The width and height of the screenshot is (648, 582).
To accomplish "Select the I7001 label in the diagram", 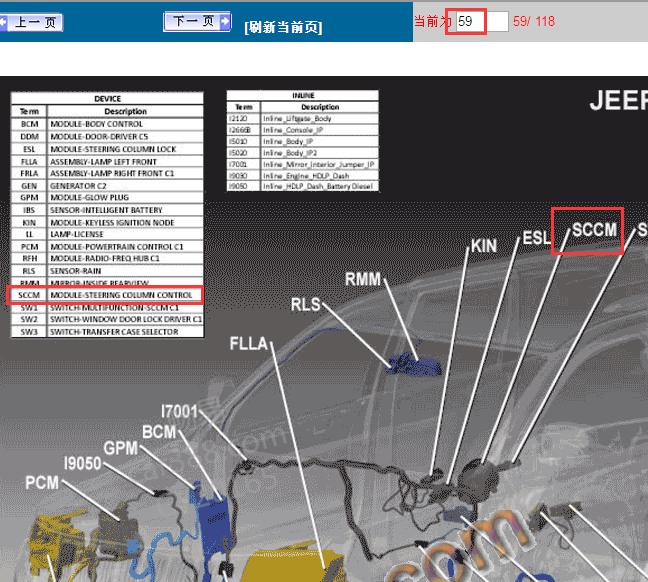I will 179,411.
